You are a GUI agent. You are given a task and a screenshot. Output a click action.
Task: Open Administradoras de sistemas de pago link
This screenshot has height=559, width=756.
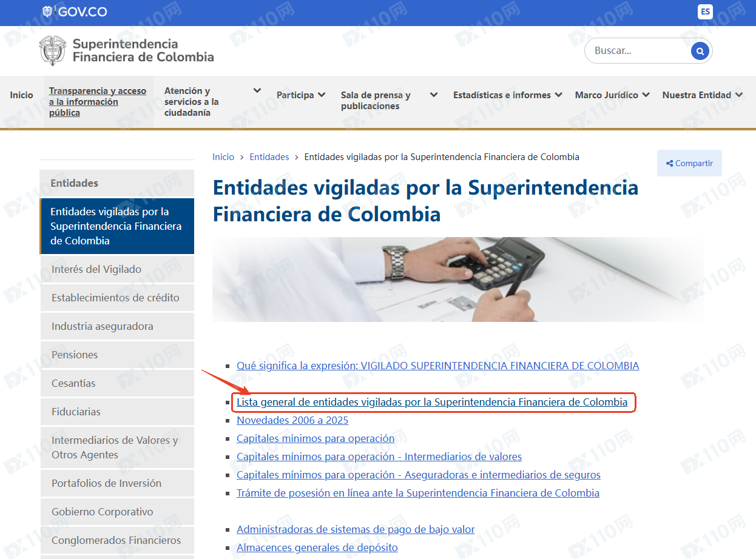click(356, 529)
